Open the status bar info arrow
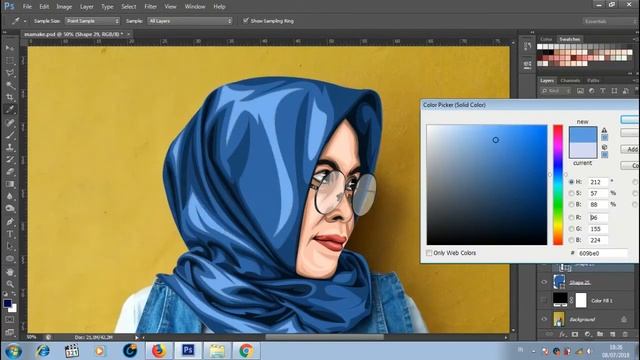This screenshot has width=640, height=360. point(137,338)
